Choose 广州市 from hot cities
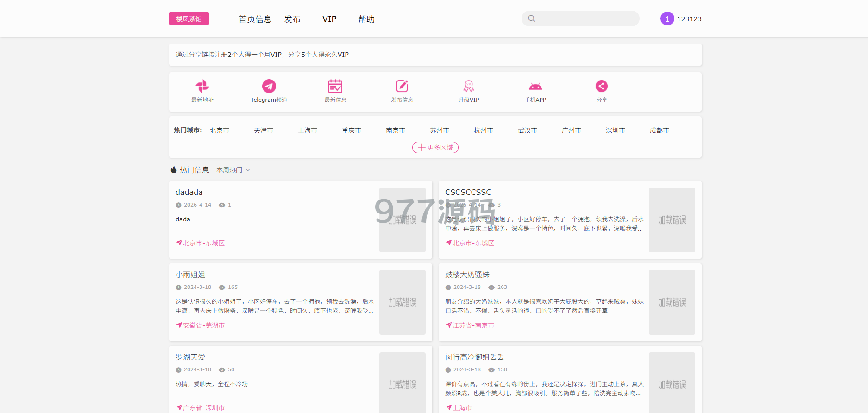868x413 pixels. click(x=572, y=131)
